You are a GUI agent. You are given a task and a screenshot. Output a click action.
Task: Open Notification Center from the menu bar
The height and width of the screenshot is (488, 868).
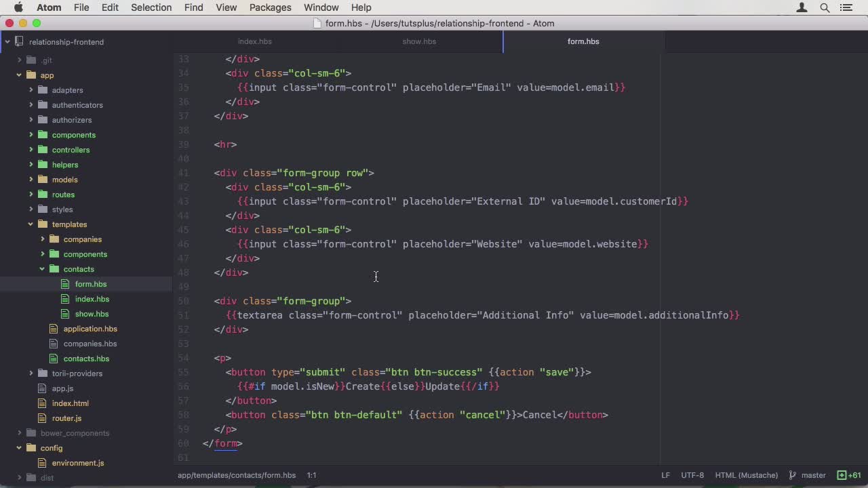(846, 7)
